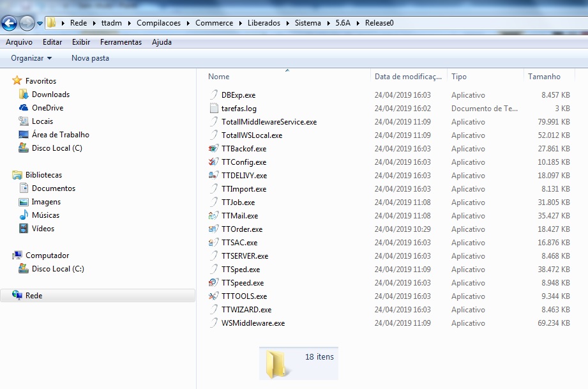Image resolution: width=588 pixels, height=389 pixels.
Task: Open the Editar menu
Action: tap(52, 42)
